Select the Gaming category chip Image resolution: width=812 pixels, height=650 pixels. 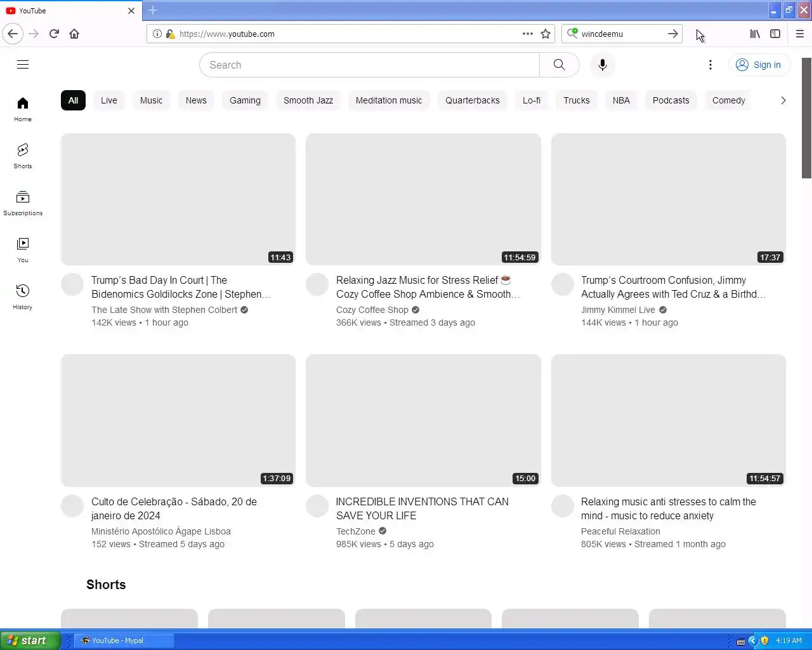[245, 100]
